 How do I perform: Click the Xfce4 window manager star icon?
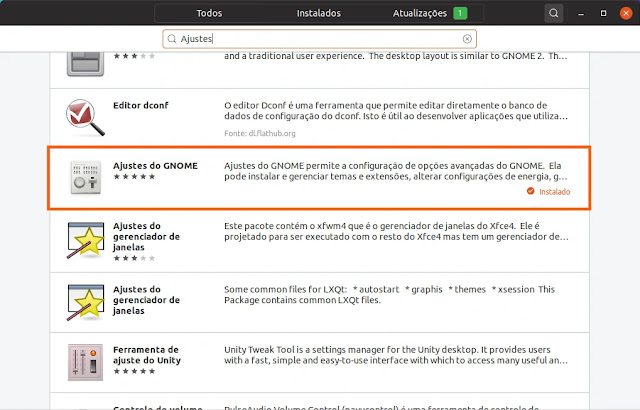[86, 241]
